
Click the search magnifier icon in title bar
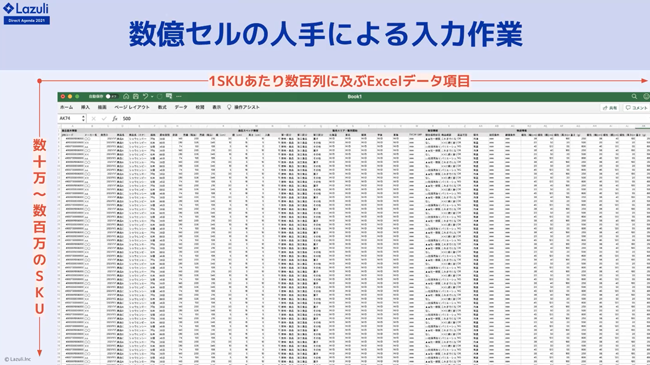pos(634,96)
